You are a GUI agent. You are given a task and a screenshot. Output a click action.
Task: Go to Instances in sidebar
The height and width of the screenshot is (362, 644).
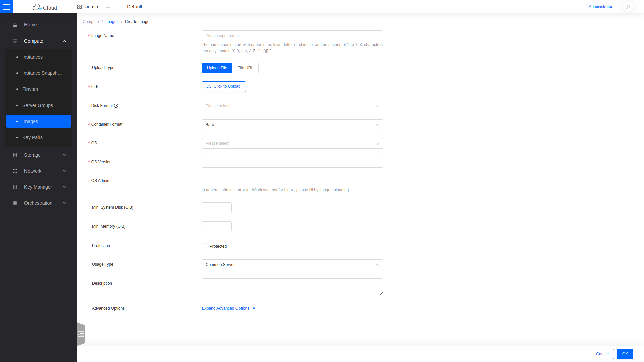coord(39,57)
